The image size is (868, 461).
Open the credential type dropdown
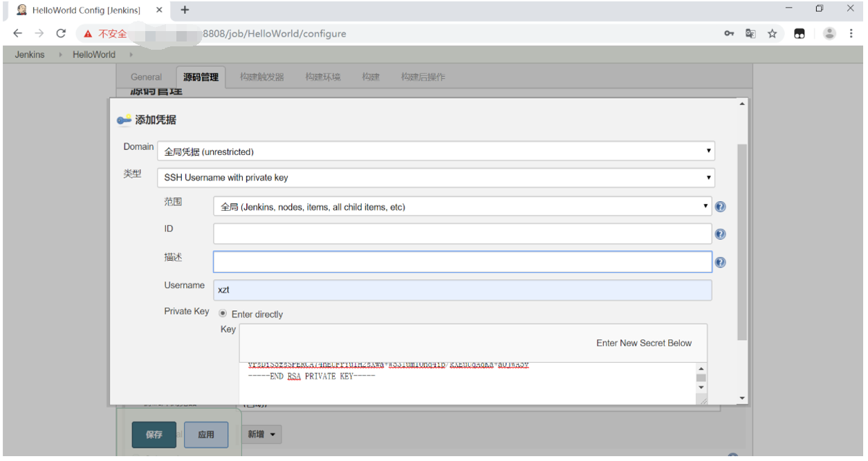pyautogui.click(x=436, y=178)
